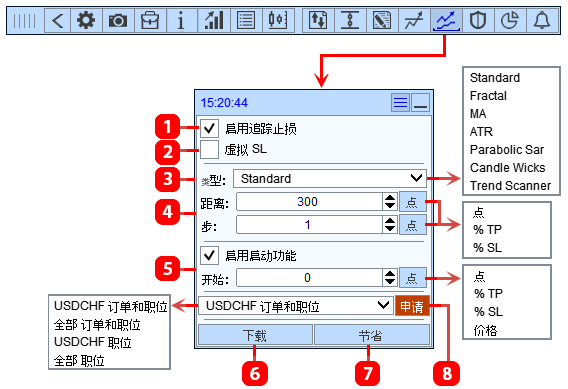568x389 pixels.
Task: Toggle the 启用启动功能 checkbox
Action: (209, 255)
